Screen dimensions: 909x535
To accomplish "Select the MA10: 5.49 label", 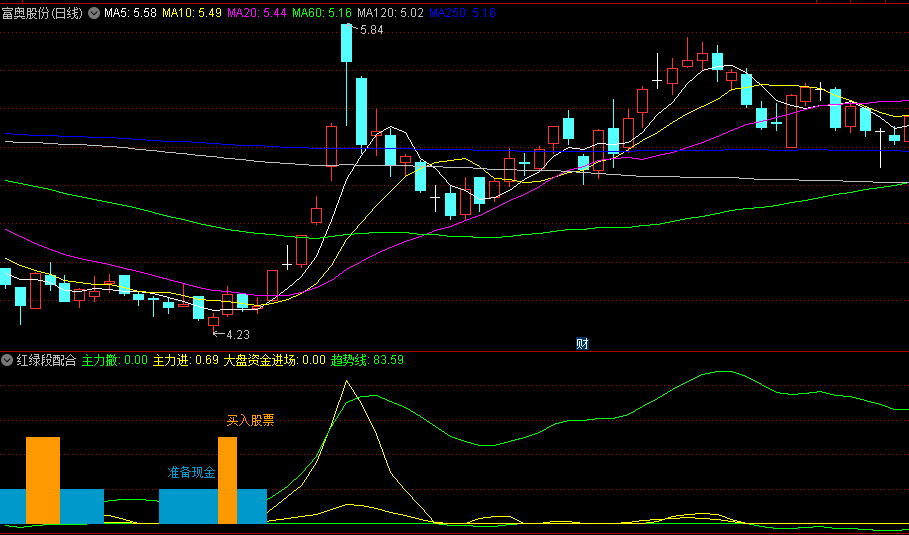I will pyautogui.click(x=192, y=12).
